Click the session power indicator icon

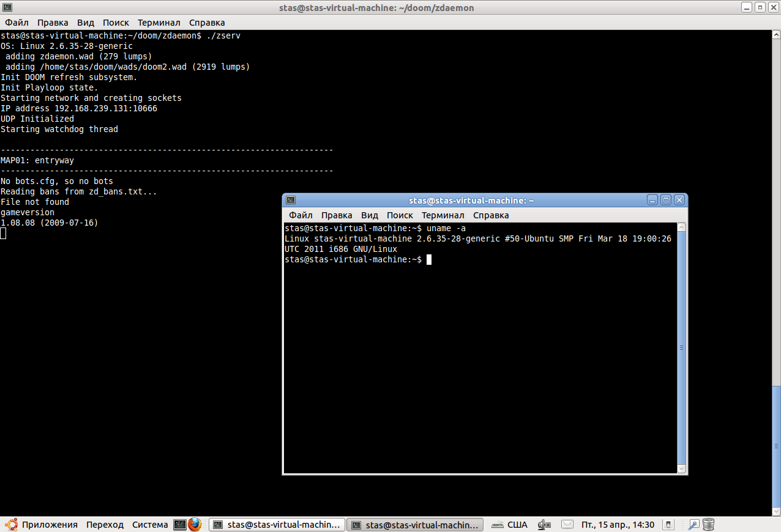click(x=669, y=525)
